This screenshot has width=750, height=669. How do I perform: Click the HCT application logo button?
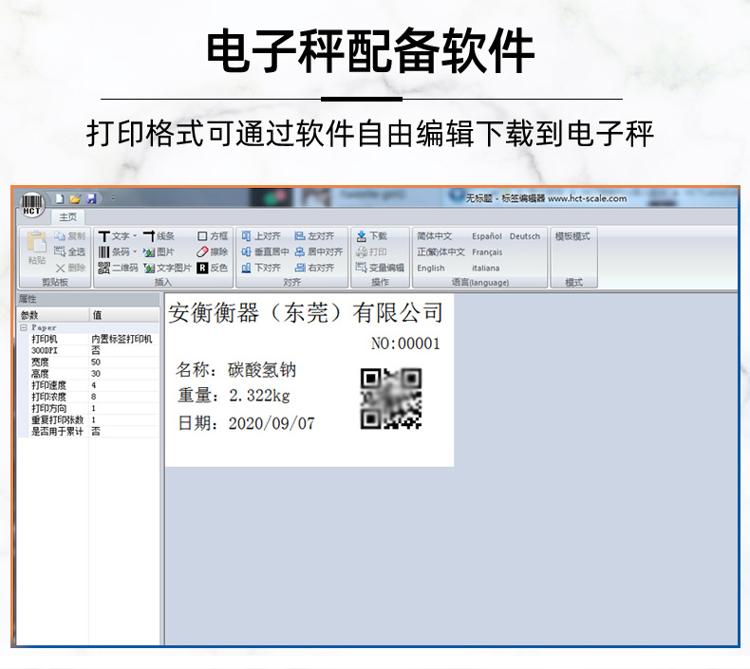pyautogui.click(x=33, y=201)
